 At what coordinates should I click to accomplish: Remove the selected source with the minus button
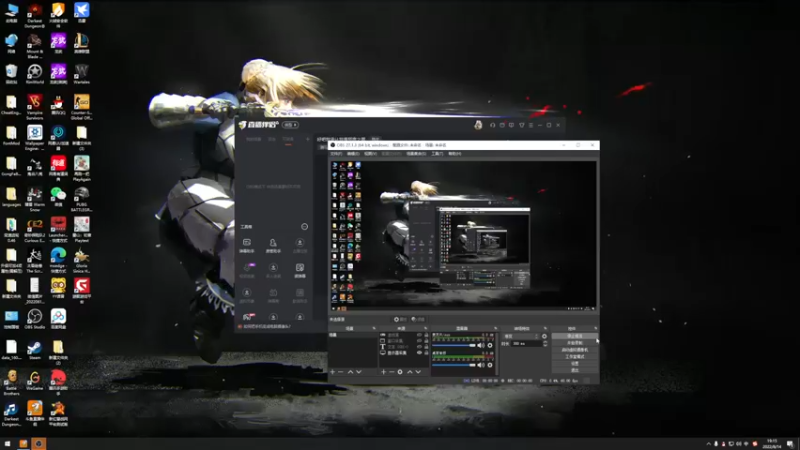coord(391,372)
